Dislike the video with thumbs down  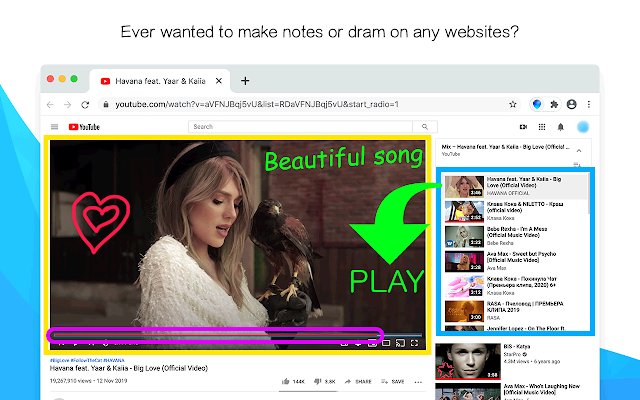coord(324,382)
